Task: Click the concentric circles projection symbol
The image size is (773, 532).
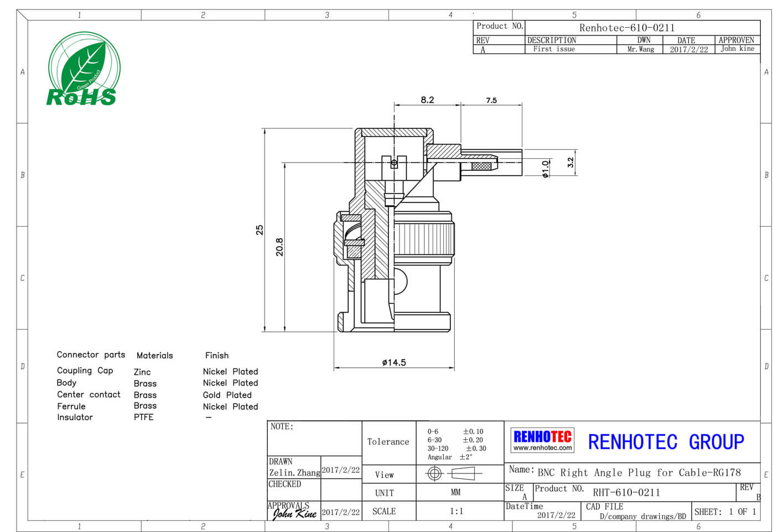Action: (434, 473)
